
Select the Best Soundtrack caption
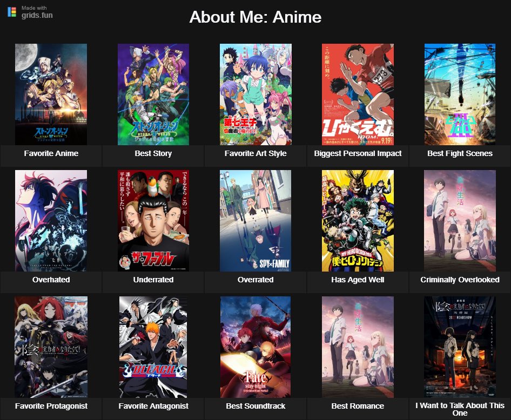[x=255, y=406]
